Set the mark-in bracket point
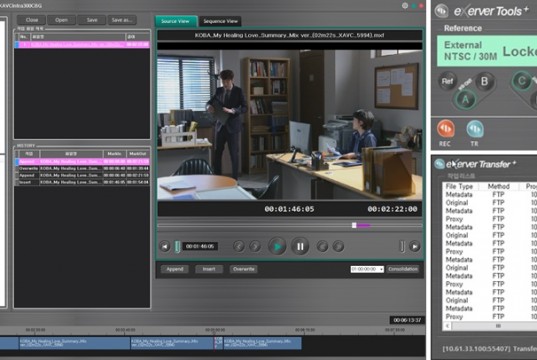 [x=177, y=246]
